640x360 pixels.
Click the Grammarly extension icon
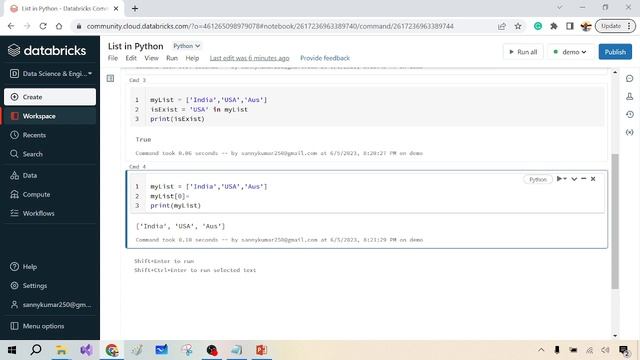pos(538,26)
